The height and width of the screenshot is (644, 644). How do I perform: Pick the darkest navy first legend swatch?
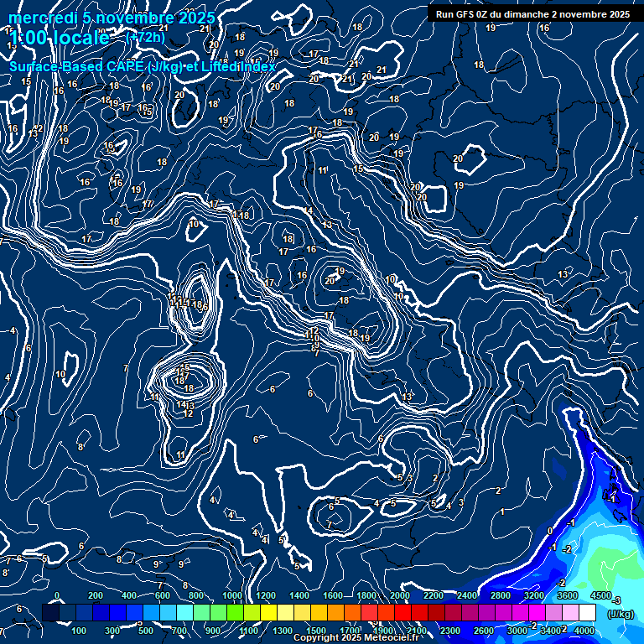50,612
